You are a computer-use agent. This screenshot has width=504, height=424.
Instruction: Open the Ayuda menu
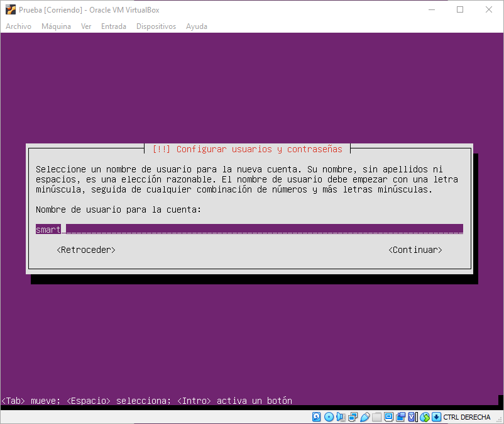coord(196,26)
